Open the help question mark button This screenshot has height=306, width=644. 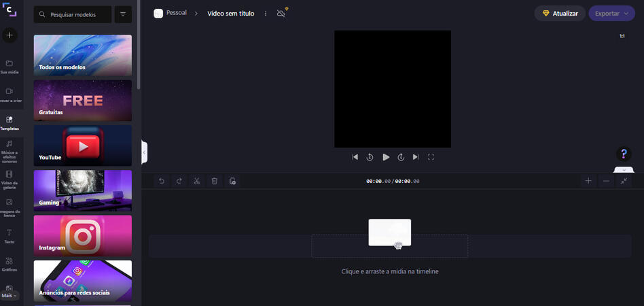tap(624, 154)
